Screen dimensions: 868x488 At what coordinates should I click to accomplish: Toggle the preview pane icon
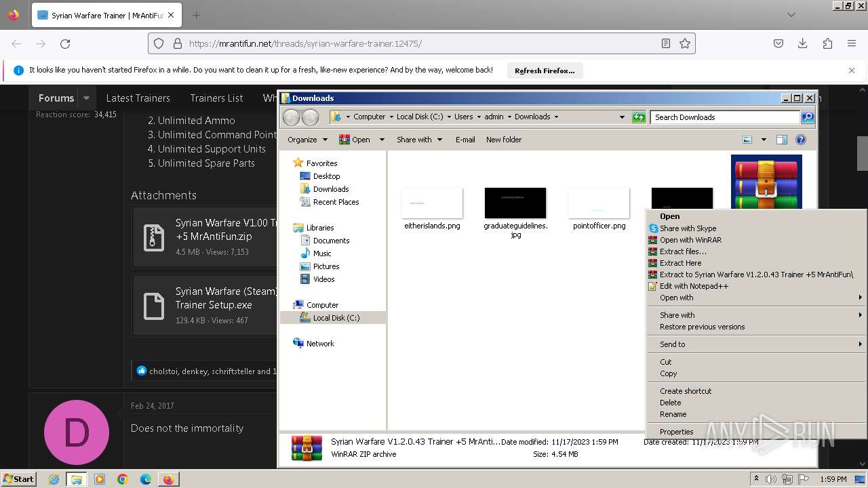782,140
